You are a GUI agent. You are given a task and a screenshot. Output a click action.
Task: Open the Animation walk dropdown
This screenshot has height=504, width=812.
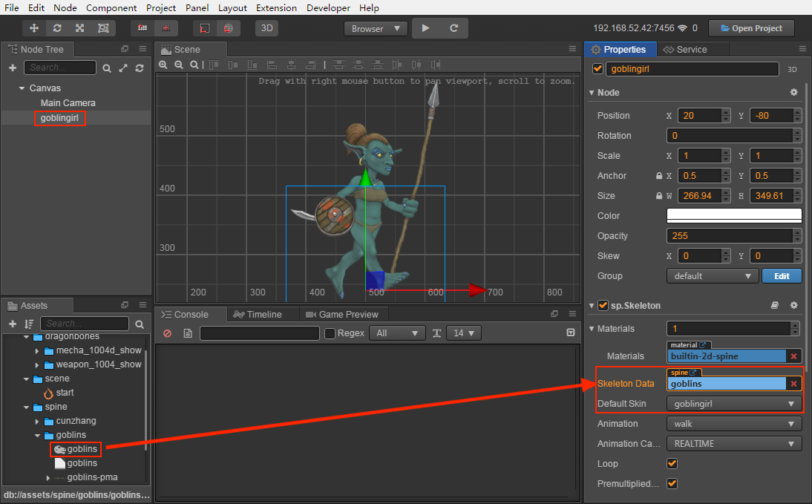(734, 424)
